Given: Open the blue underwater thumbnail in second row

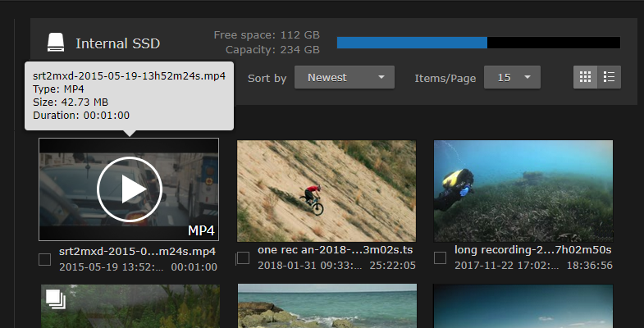Looking at the screenshot, I should click(x=523, y=306).
